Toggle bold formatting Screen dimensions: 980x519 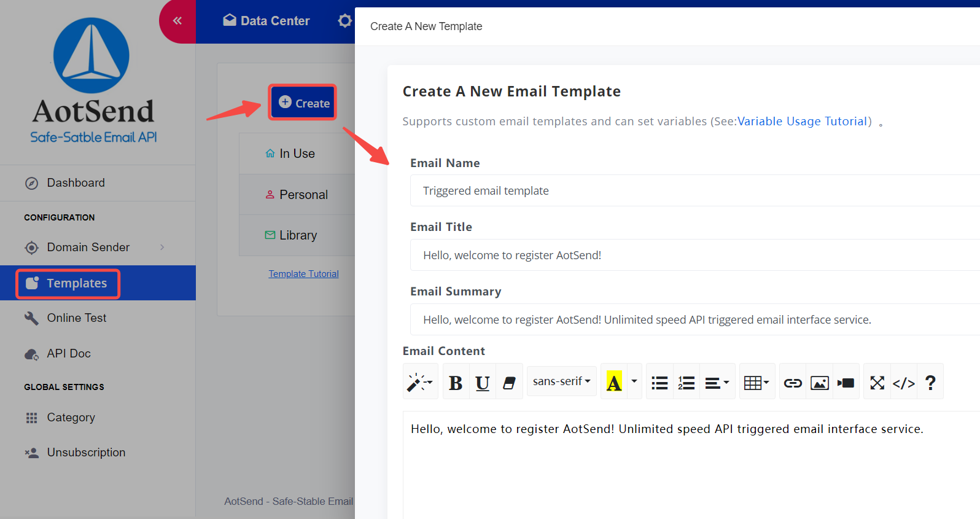tap(456, 382)
